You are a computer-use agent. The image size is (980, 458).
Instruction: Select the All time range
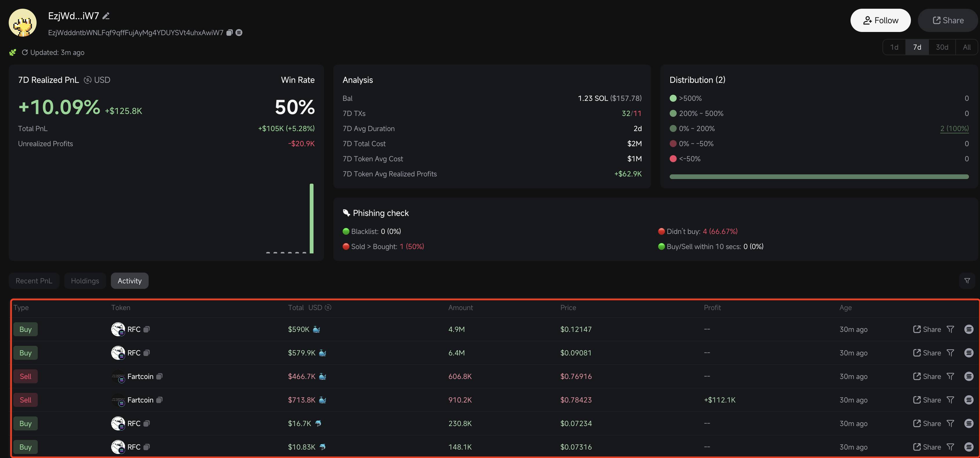click(967, 47)
